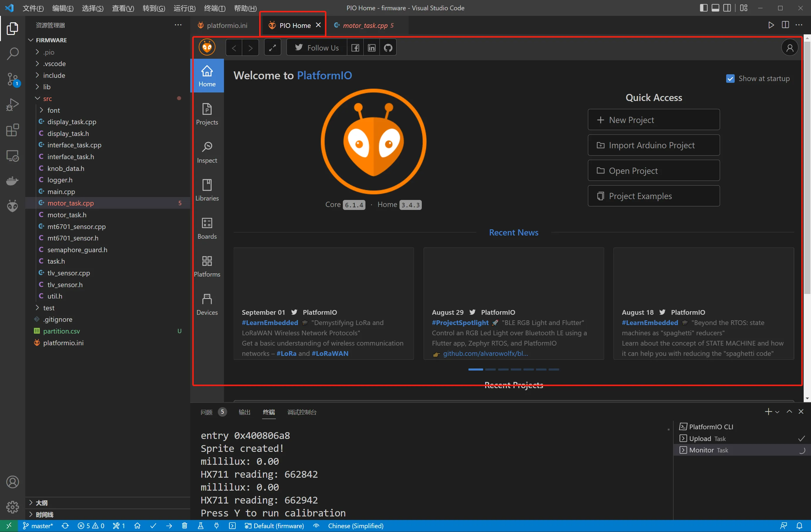
Task: Toggle secondary side bar layout button
Action: coord(727,8)
